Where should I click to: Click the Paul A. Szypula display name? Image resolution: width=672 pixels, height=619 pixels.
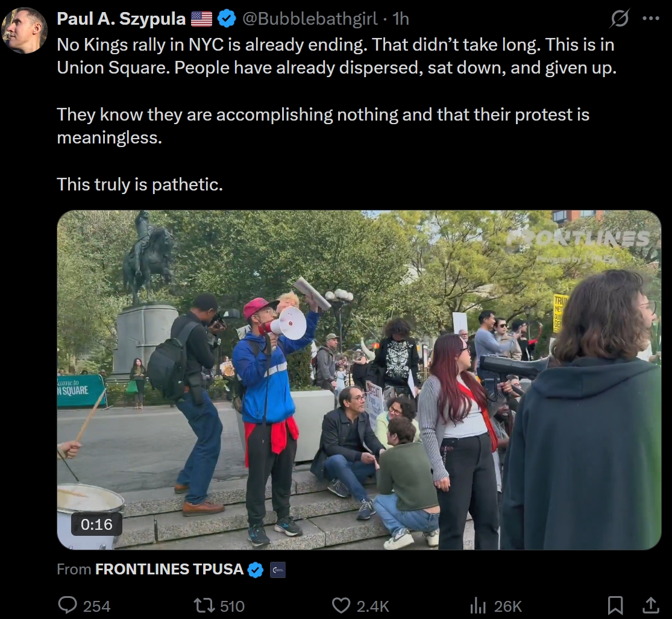121,19
